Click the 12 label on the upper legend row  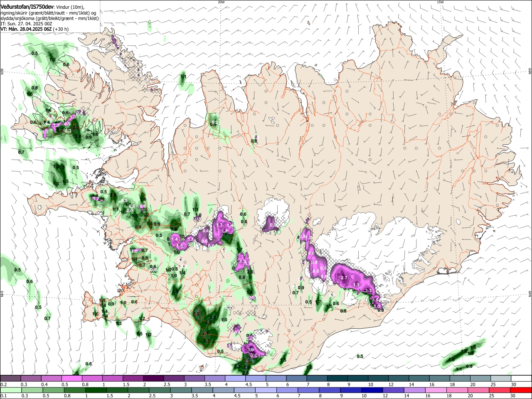[391, 384]
